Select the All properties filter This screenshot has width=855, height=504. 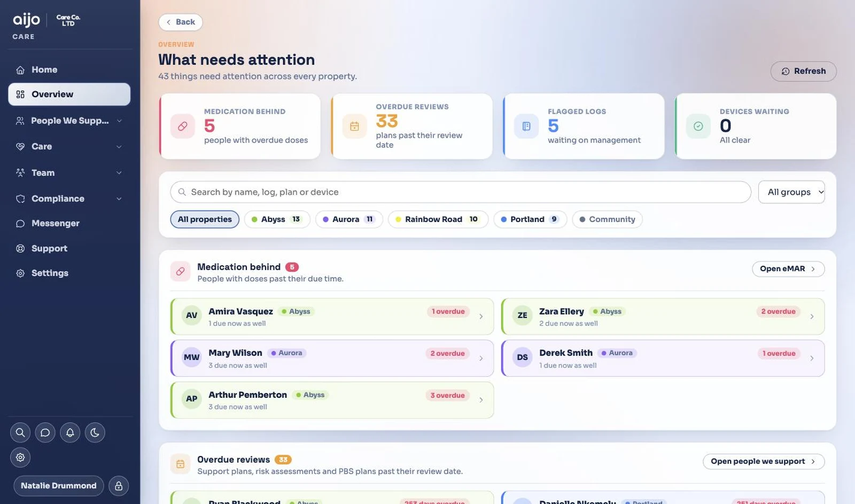205,219
